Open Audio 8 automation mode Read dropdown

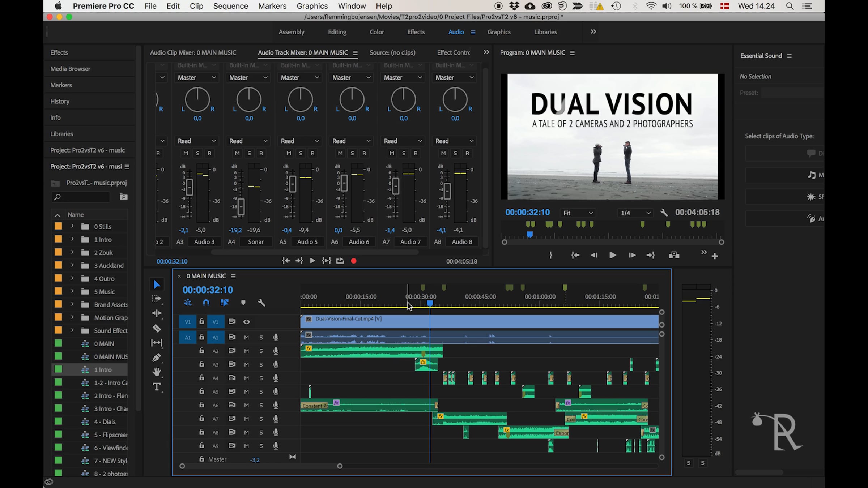[455, 141]
